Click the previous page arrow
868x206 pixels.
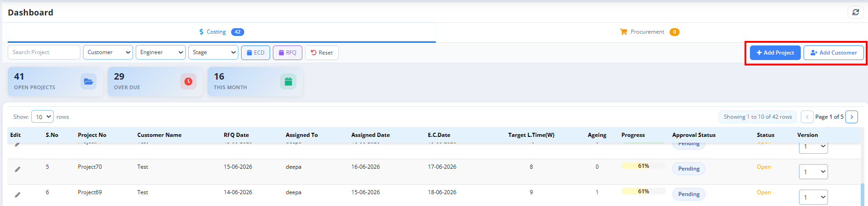coord(807,117)
